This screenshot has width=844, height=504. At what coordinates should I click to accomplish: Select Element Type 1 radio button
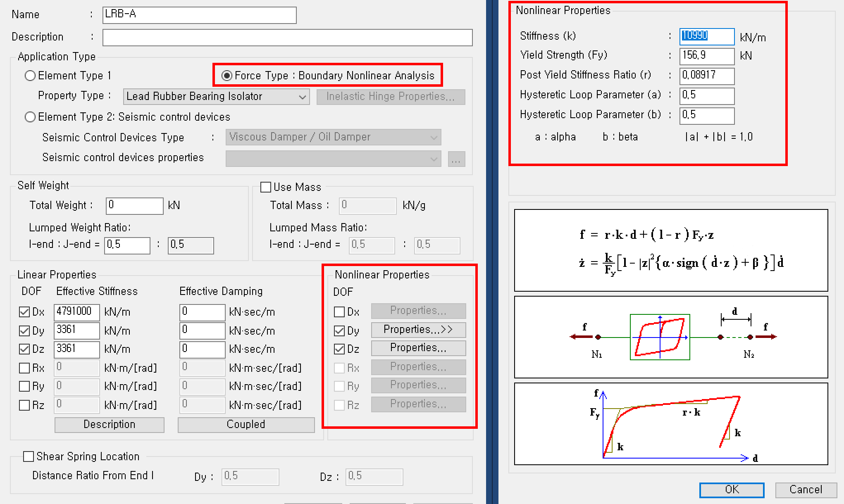point(30,76)
